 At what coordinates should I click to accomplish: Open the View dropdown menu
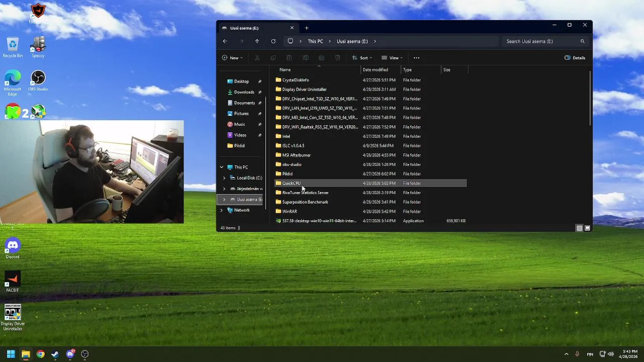392,58
